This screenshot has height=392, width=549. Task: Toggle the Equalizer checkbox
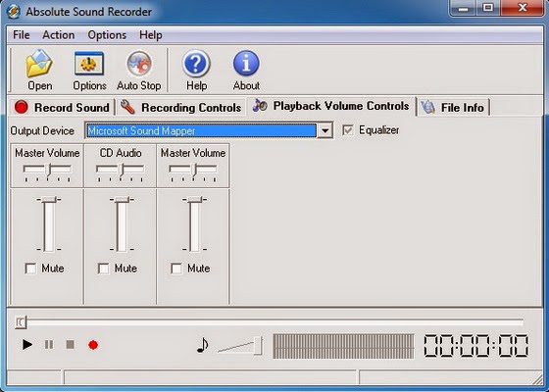point(348,130)
